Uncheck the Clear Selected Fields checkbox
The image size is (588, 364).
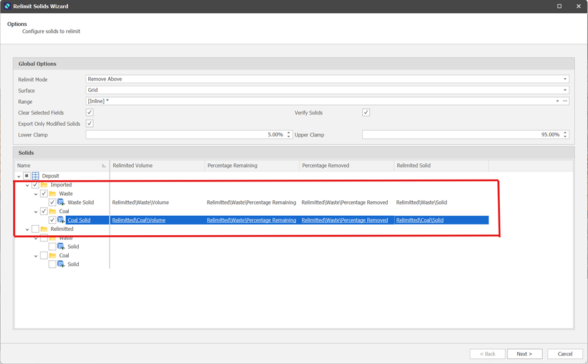pos(89,113)
